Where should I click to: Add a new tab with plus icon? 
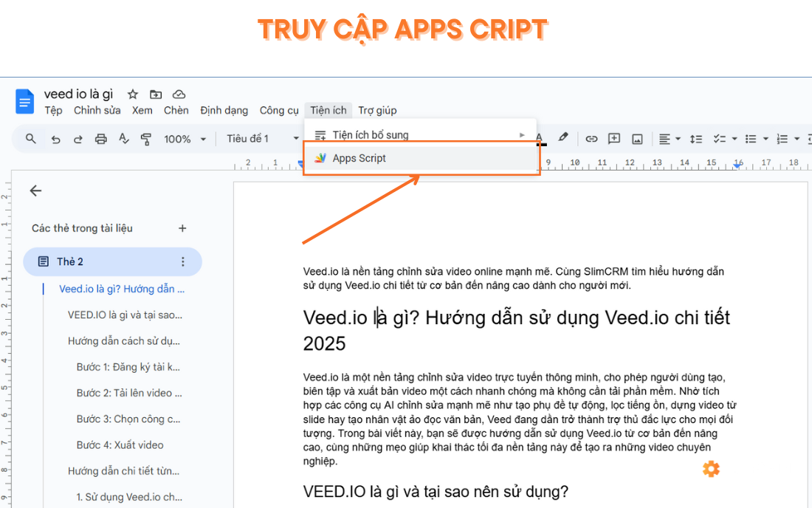pos(182,228)
